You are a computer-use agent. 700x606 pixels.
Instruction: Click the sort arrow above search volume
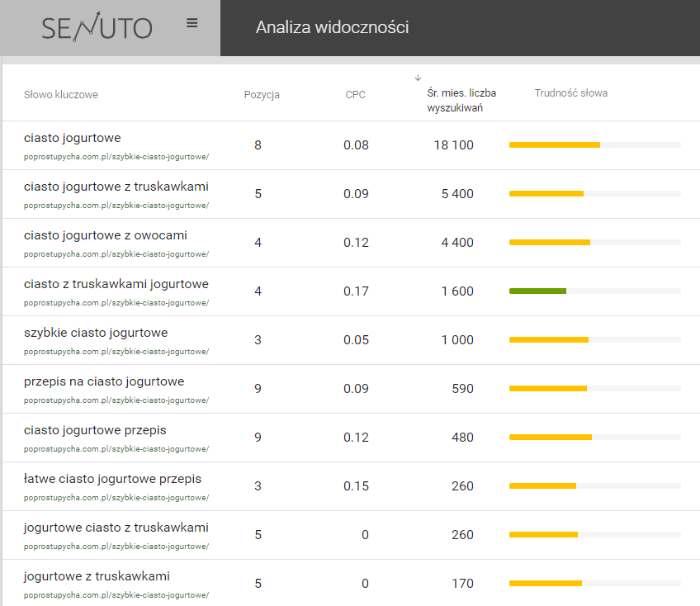(418, 78)
